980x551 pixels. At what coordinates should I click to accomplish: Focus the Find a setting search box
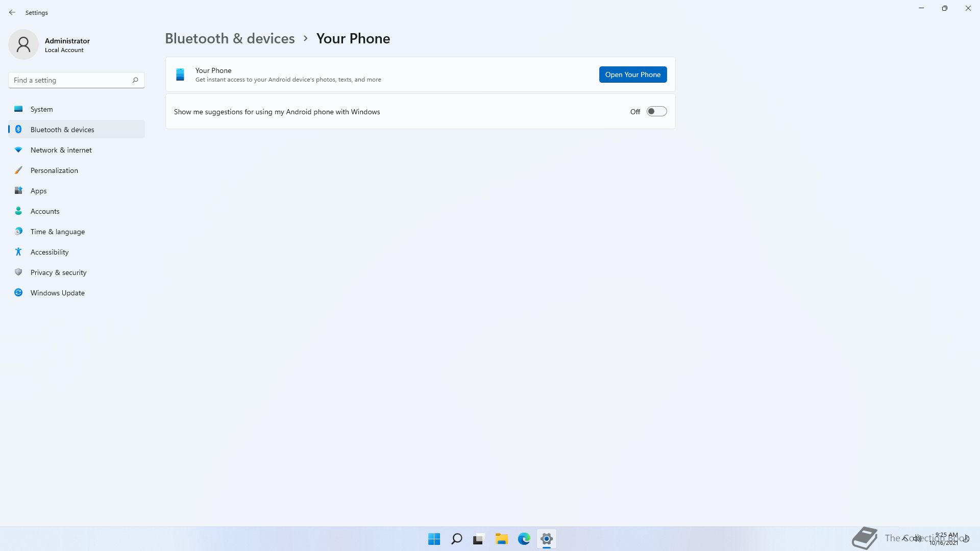pos(77,80)
